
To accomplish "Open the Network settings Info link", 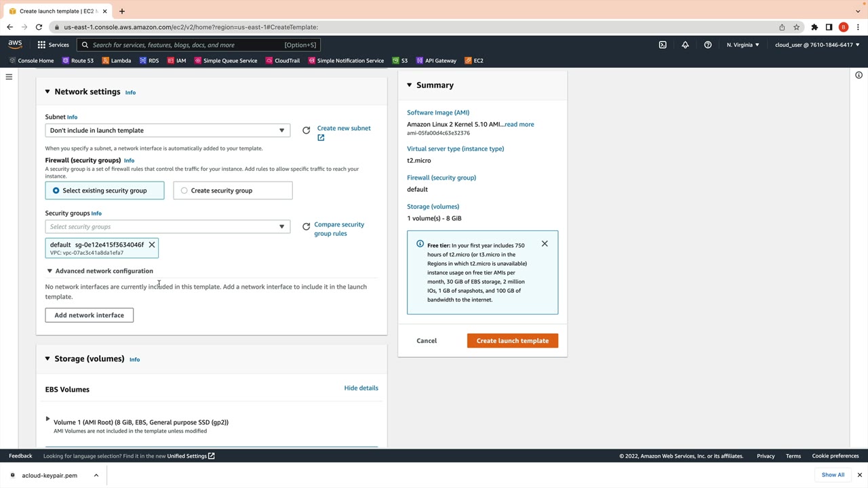I will 130,92.
